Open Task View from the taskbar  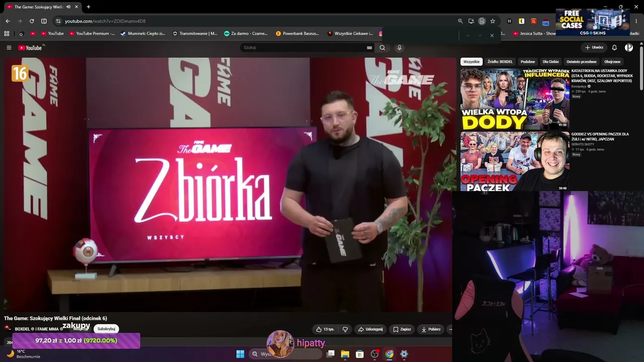coord(331,354)
